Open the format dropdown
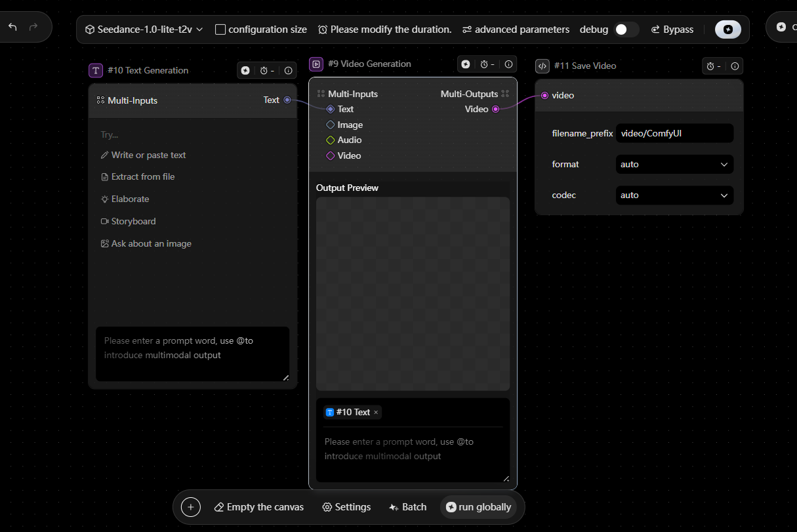Screen dimensions: 797x532 tap(674, 165)
